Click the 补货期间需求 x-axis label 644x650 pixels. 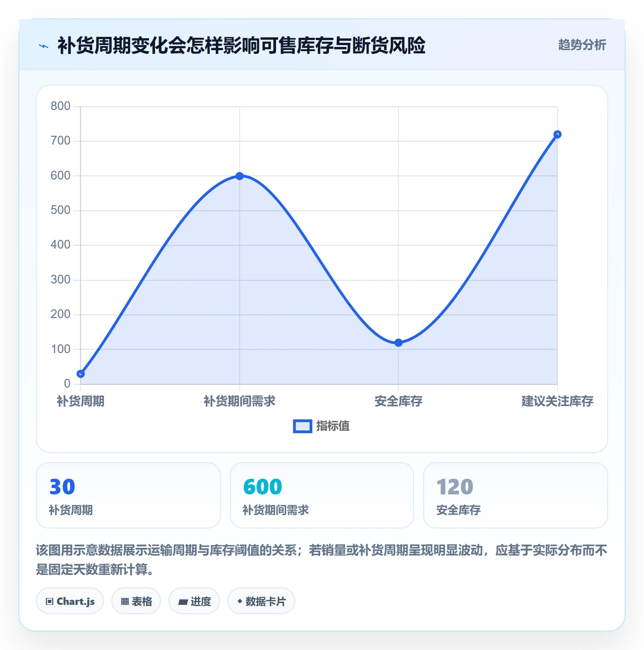click(240, 401)
